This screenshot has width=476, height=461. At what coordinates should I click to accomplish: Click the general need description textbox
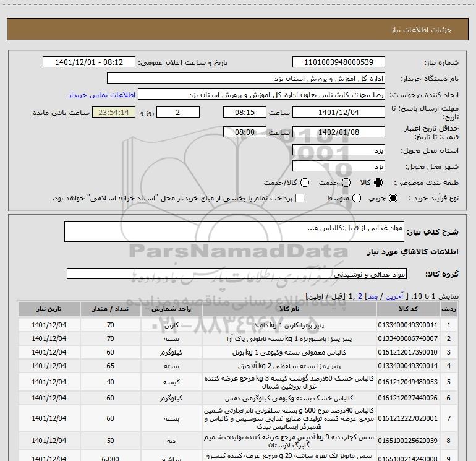point(234,231)
